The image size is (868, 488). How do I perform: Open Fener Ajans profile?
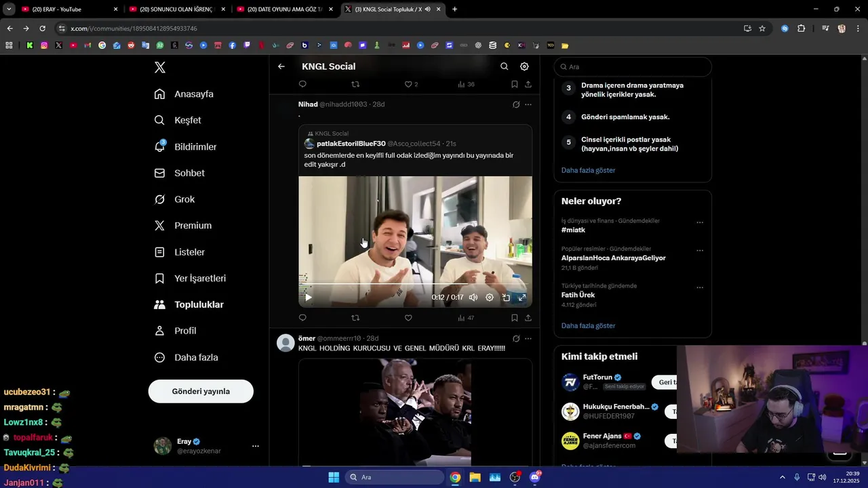602,436
